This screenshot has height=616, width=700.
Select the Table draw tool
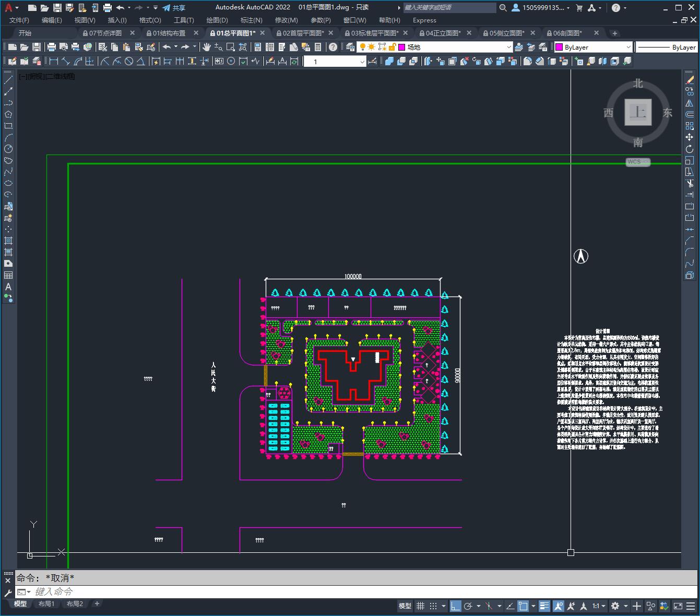[x=8, y=275]
